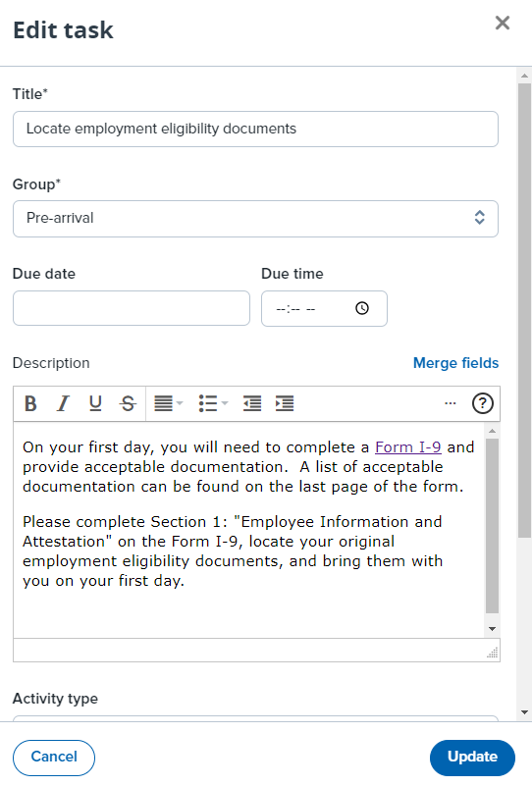Viewport: 532px width, 786px height.
Task: Click the Update button
Action: 472,757
